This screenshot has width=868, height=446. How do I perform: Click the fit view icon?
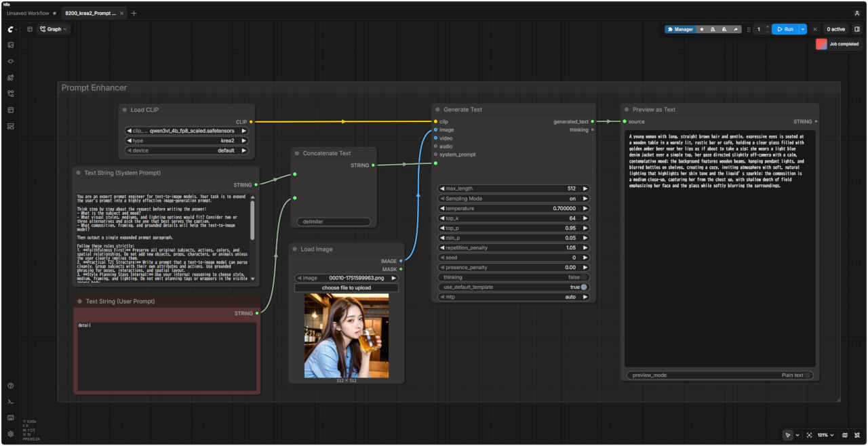[x=809, y=435]
